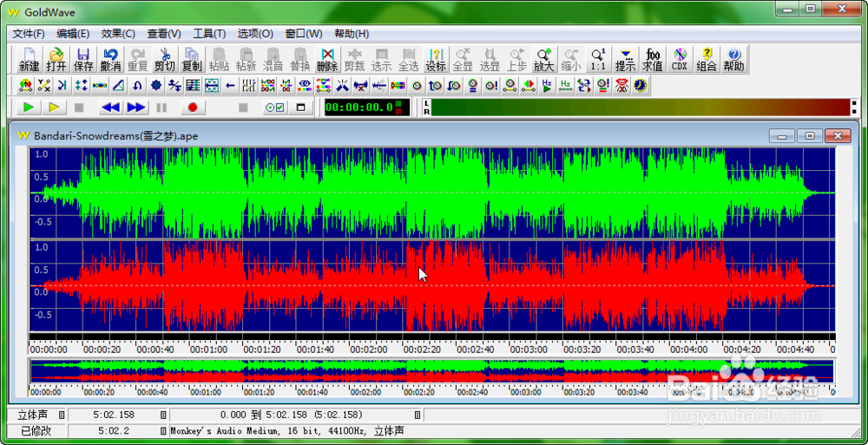
Task: Click the 打开 (Open) folder icon
Action: (x=56, y=60)
